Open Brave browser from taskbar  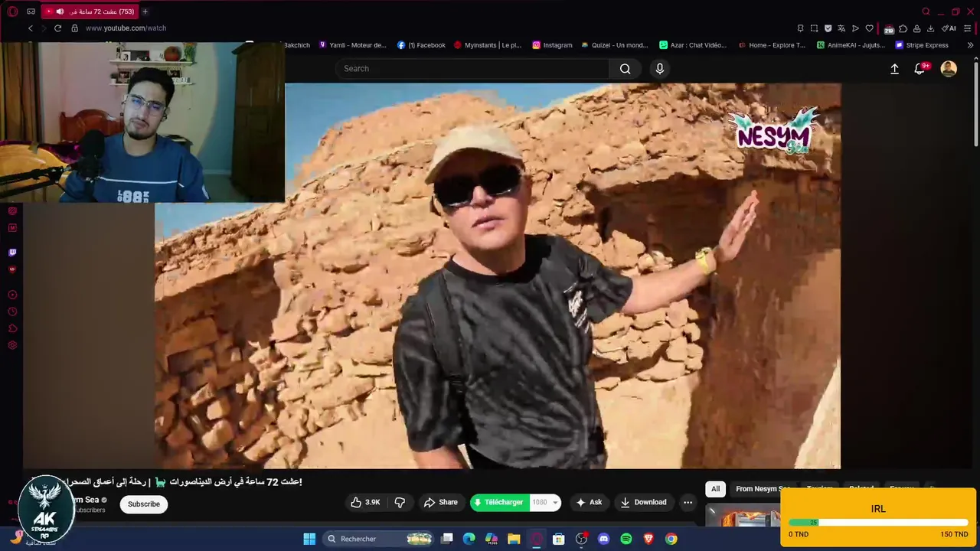pyautogui.click(x=648, y=539)
